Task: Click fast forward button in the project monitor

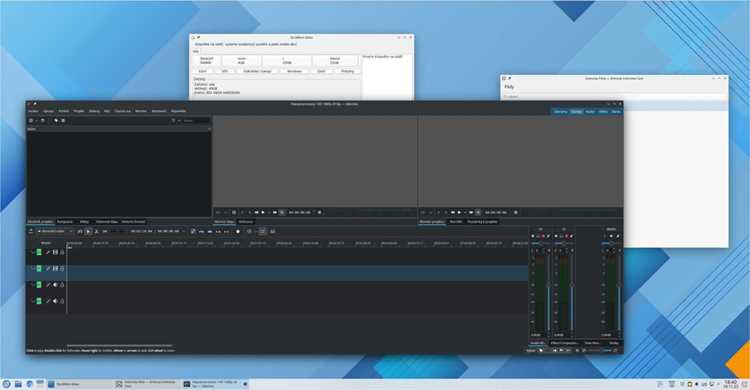Action: click(471, 212)
